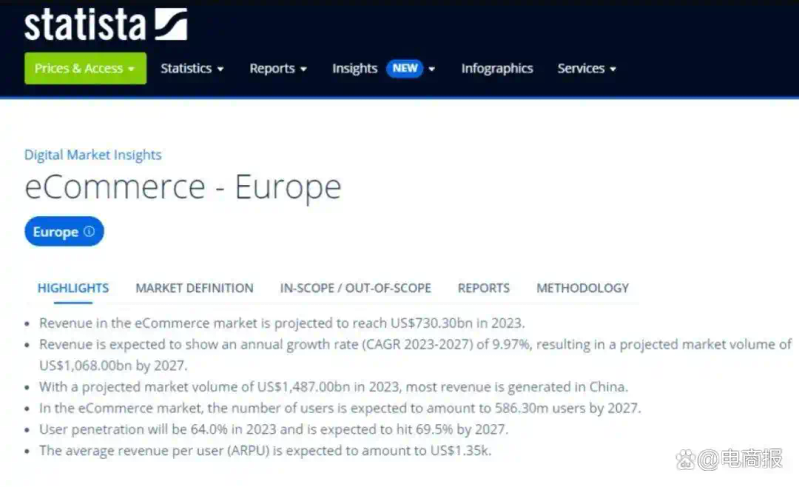Click the revenue projection US$730.30bn bullet

pos(281,323)
